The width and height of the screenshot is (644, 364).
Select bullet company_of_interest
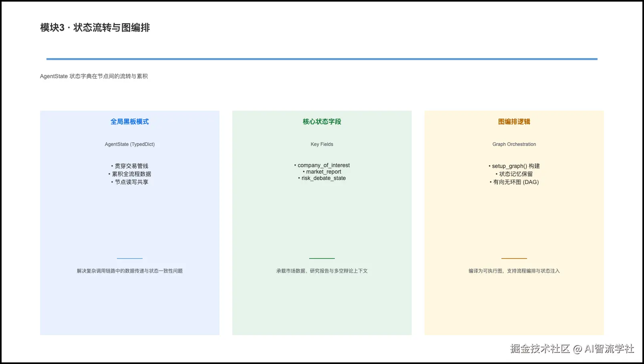[x=322, y=165]
